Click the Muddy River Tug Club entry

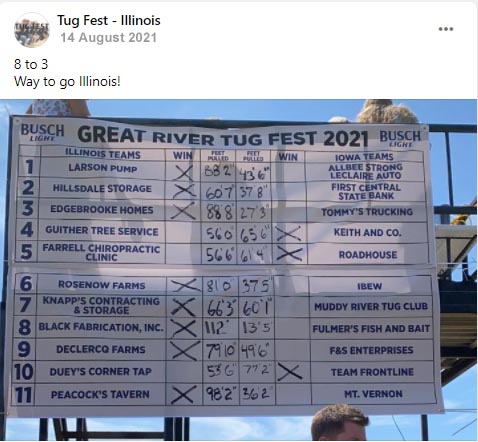tap(371, 307)
